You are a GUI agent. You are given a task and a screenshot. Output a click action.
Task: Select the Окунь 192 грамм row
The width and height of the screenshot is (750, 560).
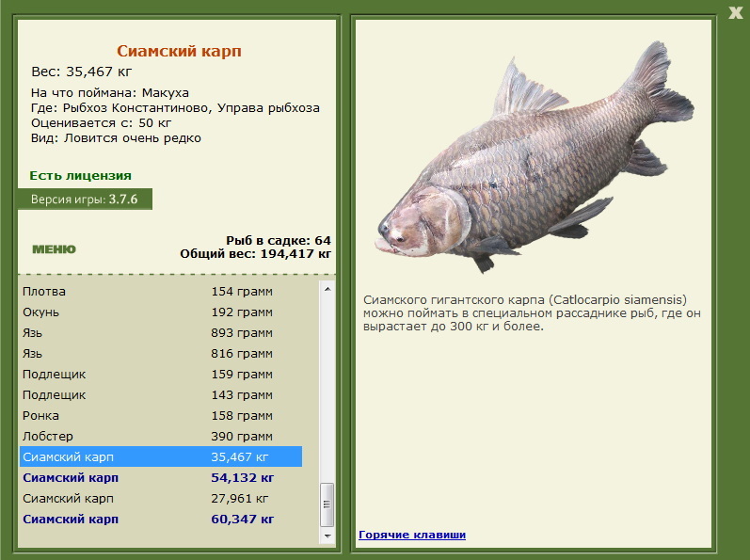click(161, 312)
